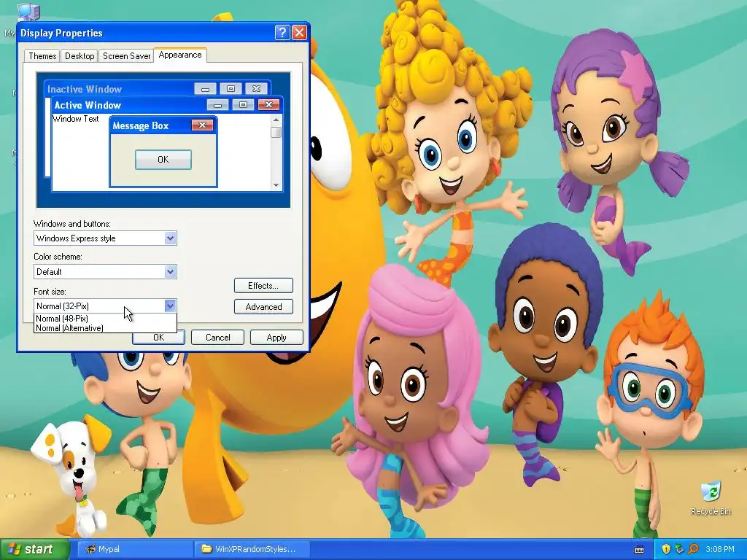Click the Cancel button

click(217, 337)
